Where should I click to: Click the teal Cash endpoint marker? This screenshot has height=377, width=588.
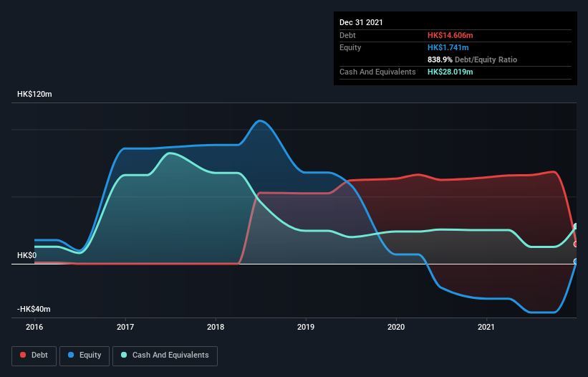576,226
